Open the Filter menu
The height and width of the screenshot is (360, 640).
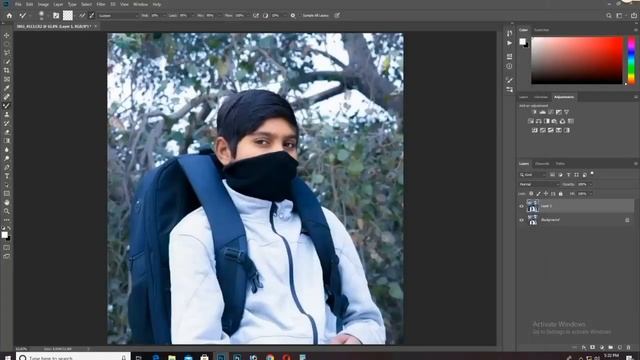(100, 4)
